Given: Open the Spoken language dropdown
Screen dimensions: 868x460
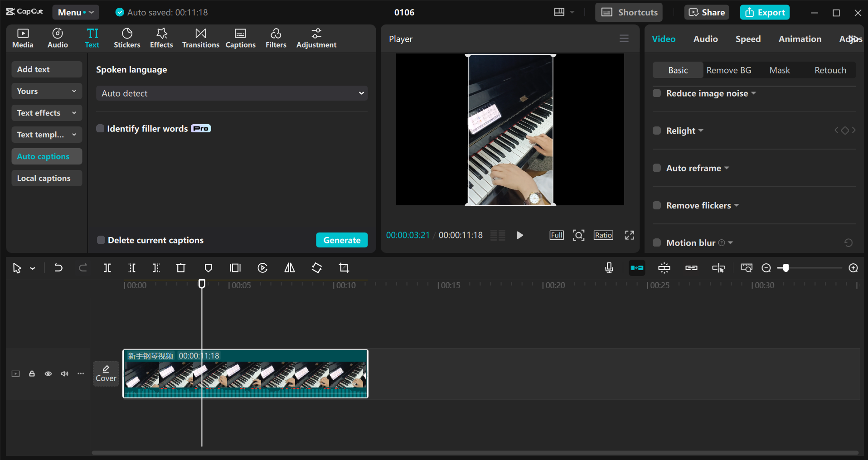Looking at the screenshot, I should click(x=232, y=93).
